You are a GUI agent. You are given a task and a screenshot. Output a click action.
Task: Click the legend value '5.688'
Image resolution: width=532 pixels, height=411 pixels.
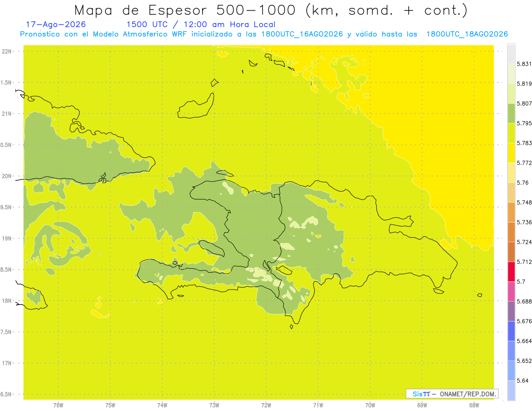click(524, 301)
